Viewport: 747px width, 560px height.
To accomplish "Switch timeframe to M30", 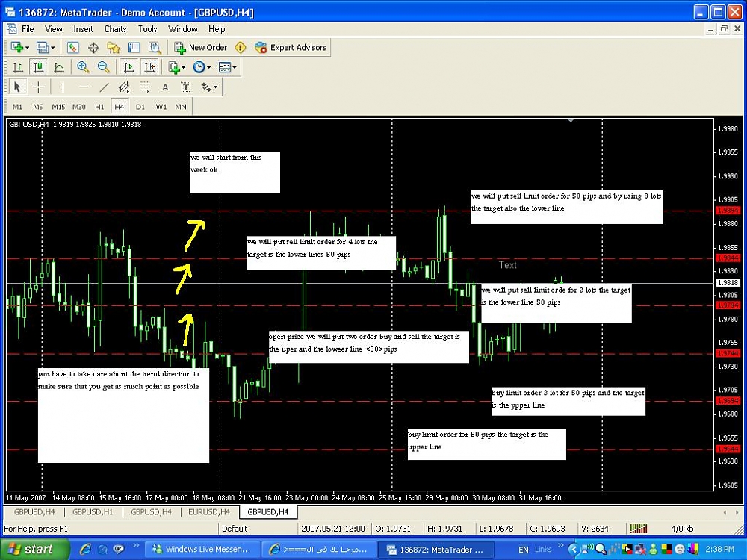I will [78, 107].
